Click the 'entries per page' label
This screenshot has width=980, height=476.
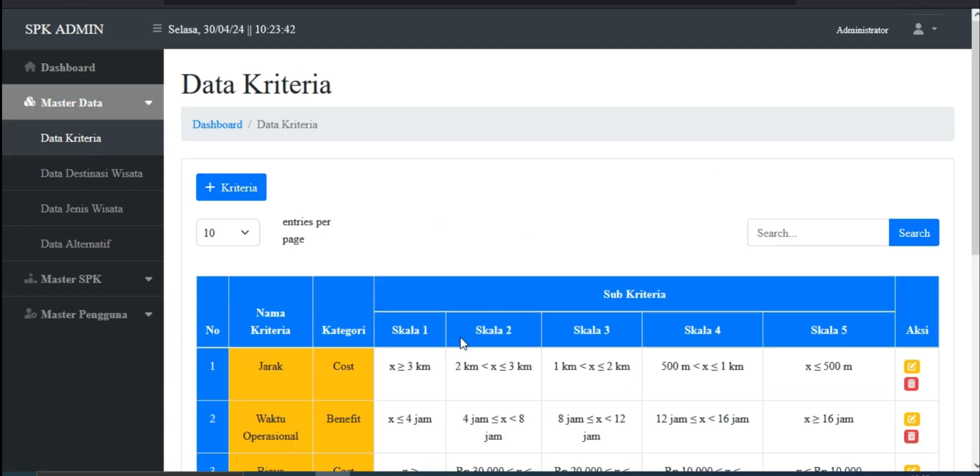click(x=306, y=230)
